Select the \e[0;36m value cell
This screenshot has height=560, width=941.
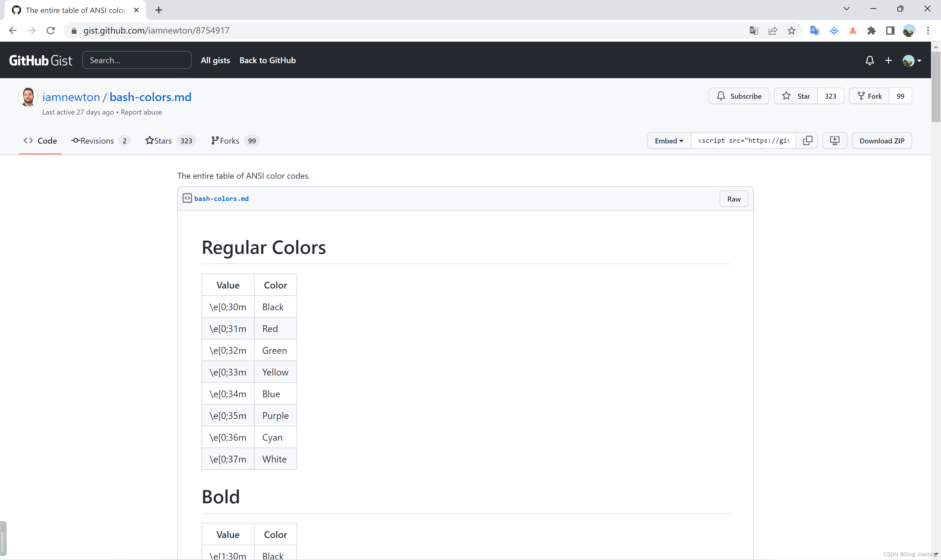pyautogui.click(x=228, y=437)
